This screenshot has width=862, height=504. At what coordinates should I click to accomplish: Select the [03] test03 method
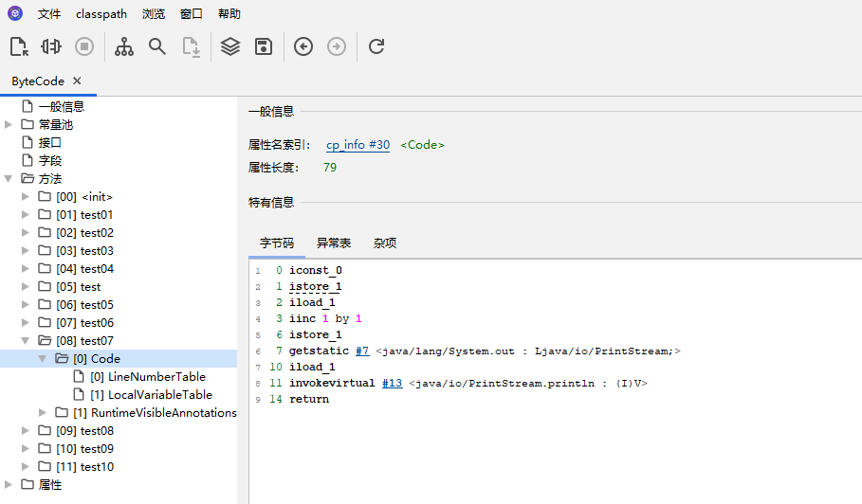pos(84,251)
